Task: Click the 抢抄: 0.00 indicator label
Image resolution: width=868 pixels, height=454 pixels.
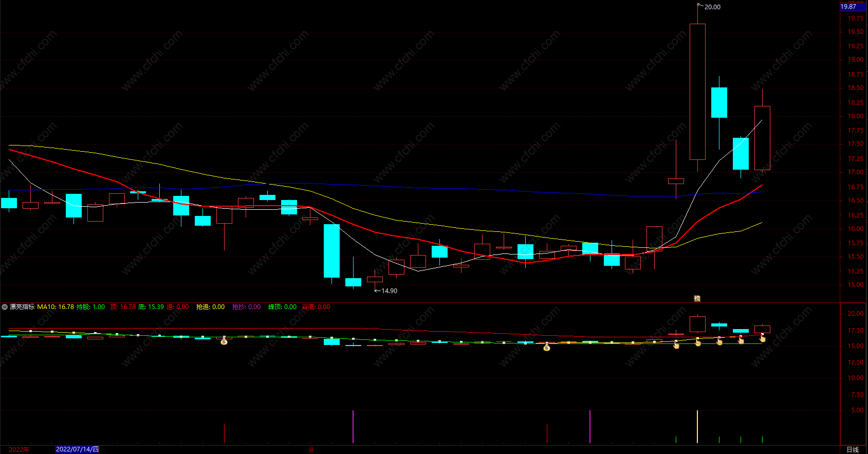Action: (x=246, y=307)
